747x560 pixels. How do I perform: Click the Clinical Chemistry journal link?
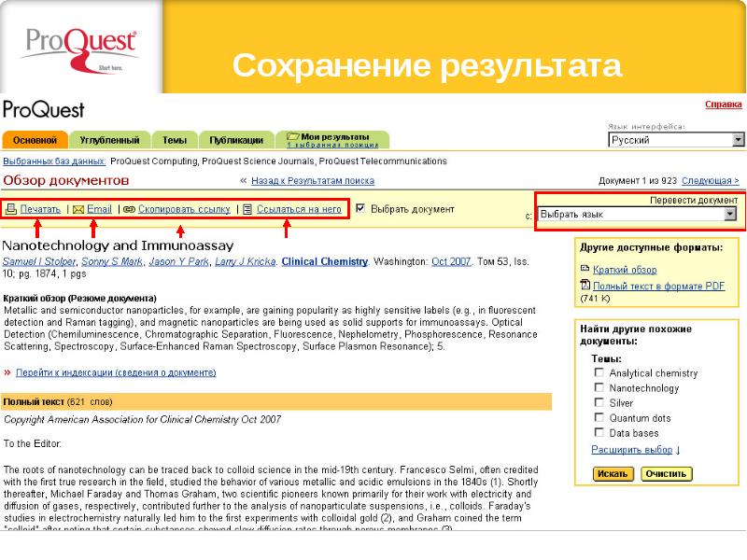pyautogui.click(x=324, y=262)
